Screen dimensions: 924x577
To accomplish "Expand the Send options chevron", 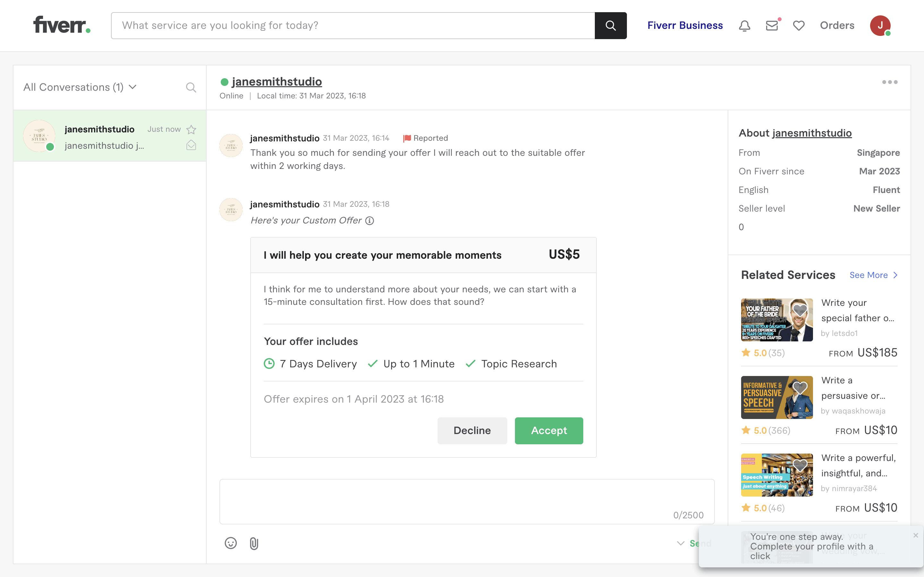I will click(680, 543).
